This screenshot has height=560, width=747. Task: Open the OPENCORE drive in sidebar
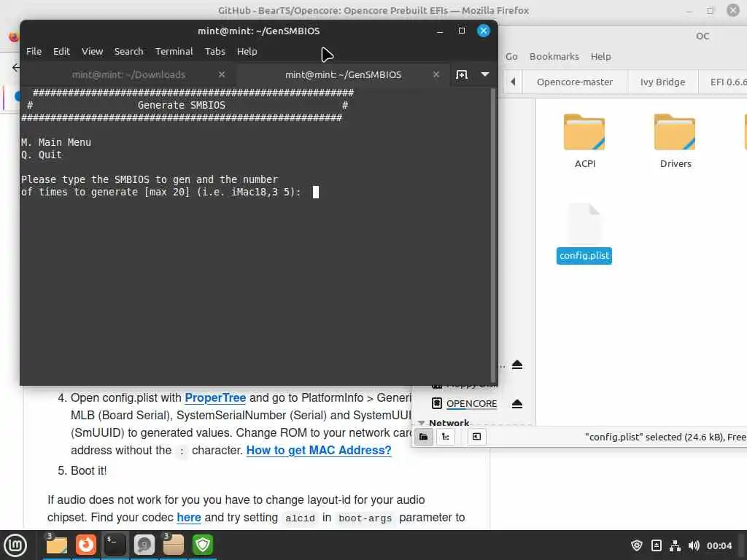click(471, 404)
